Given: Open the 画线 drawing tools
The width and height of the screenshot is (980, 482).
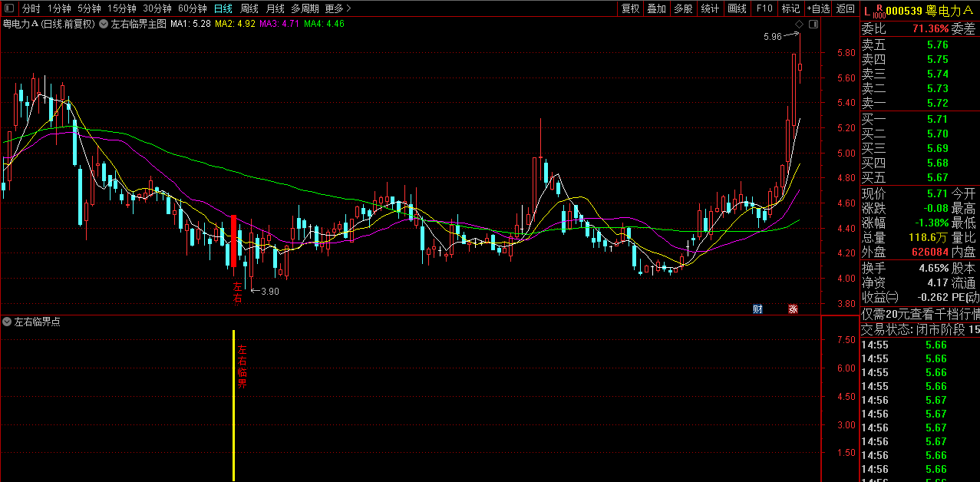Looking at the screenshot, I should pyautogui.click(x=737, y=8).
